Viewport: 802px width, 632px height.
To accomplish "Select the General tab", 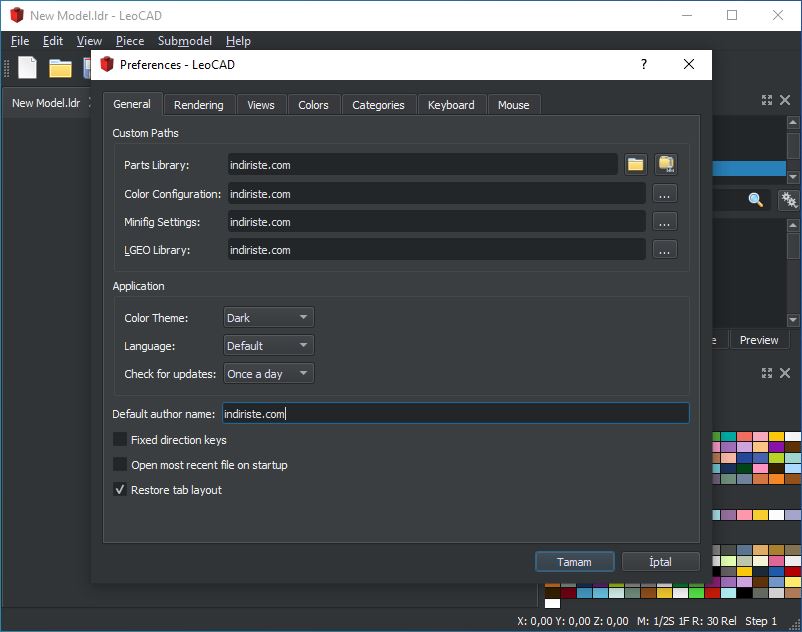I will tap(132, 104).
